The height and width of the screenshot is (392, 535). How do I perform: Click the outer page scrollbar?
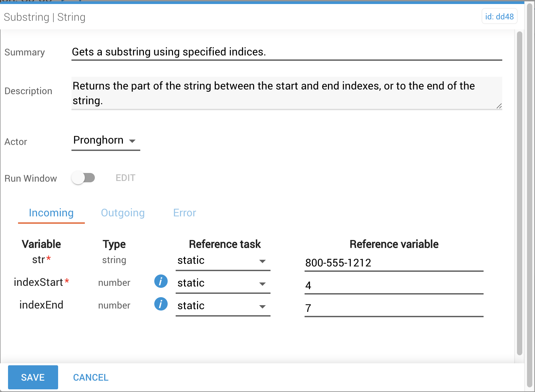[x=530, y=195]
